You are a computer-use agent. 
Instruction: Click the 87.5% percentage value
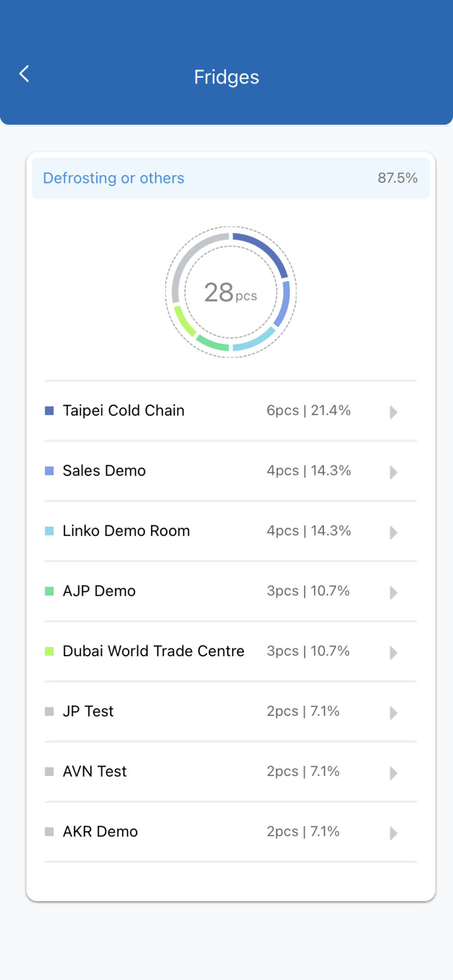tap(397, 178)
